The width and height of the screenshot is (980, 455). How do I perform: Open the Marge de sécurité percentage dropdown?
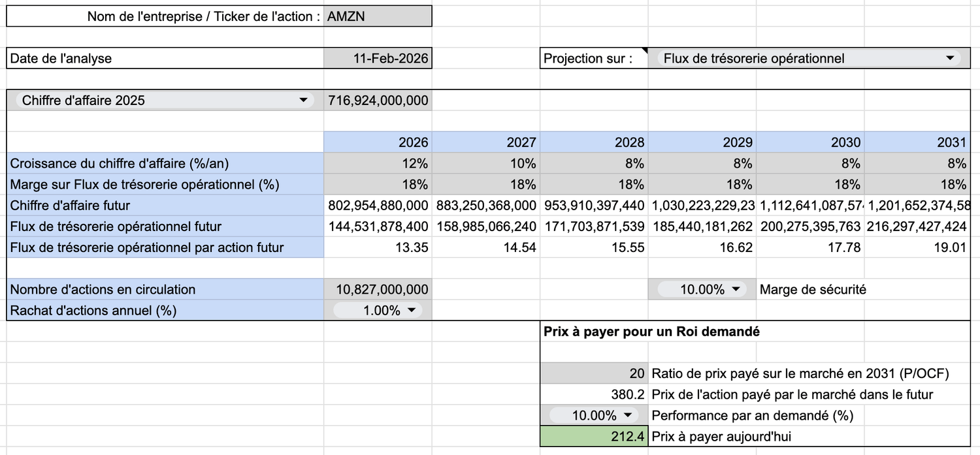point(736,289)
